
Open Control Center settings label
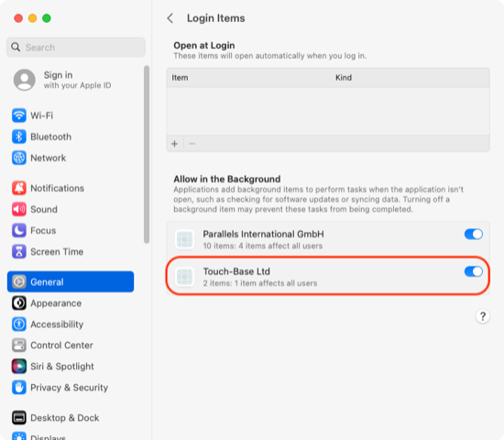coord(61,345)
